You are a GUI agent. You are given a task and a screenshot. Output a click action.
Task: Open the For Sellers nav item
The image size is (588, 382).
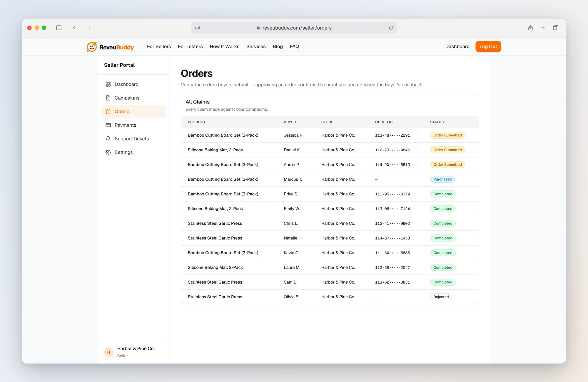point(159,46)
